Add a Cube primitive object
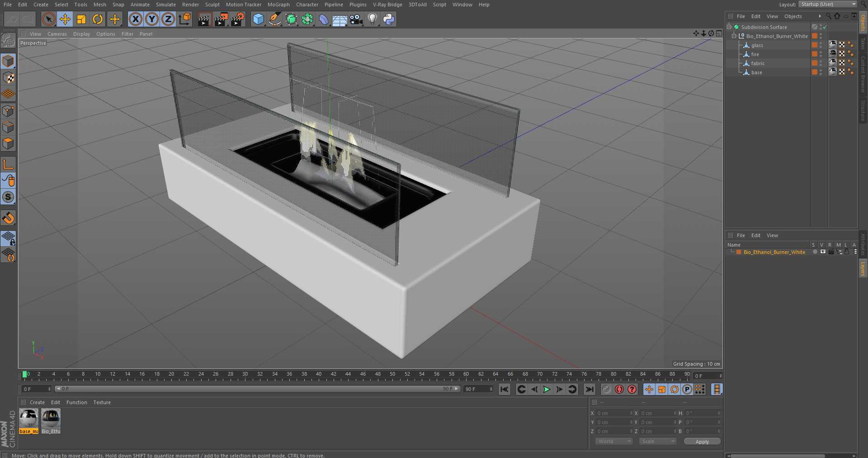 (x=258, y=19)
